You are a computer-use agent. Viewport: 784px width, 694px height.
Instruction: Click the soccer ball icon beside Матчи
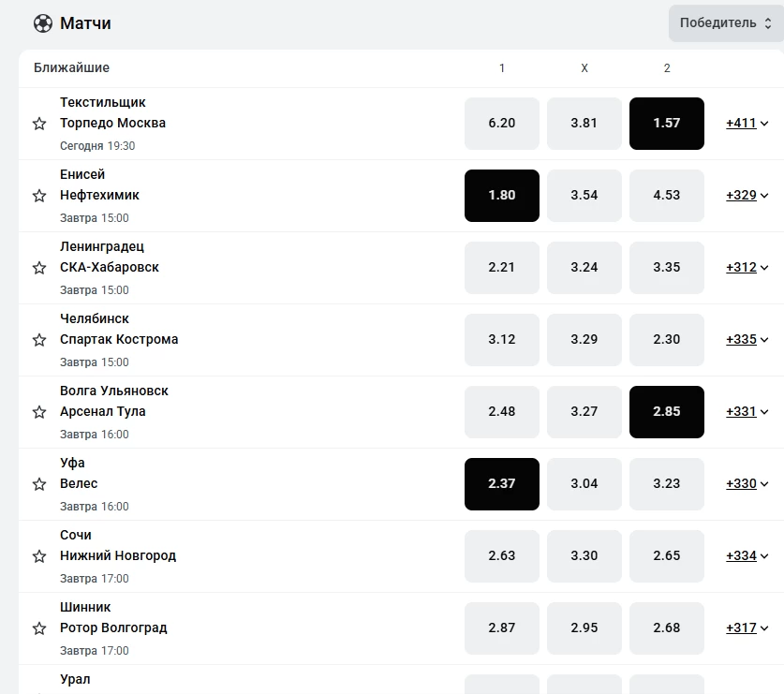[43, 23]
